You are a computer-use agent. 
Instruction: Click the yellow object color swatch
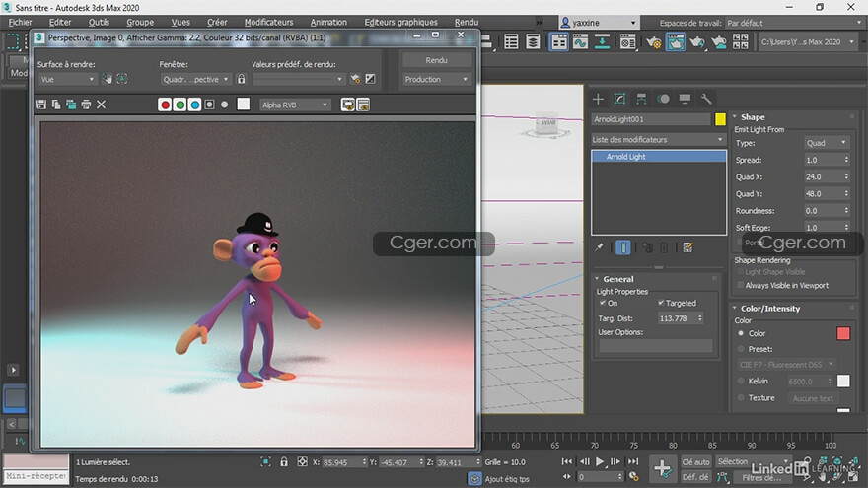tap(720, 119)
